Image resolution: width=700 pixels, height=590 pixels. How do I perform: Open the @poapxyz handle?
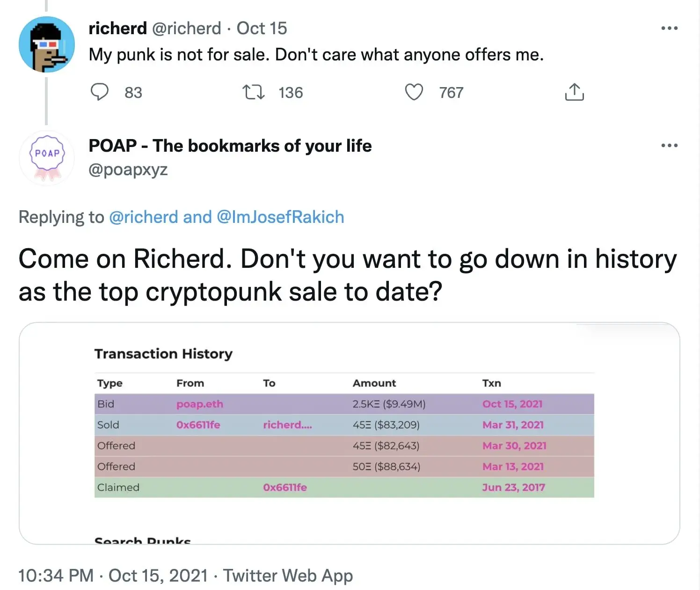point(128,169)
